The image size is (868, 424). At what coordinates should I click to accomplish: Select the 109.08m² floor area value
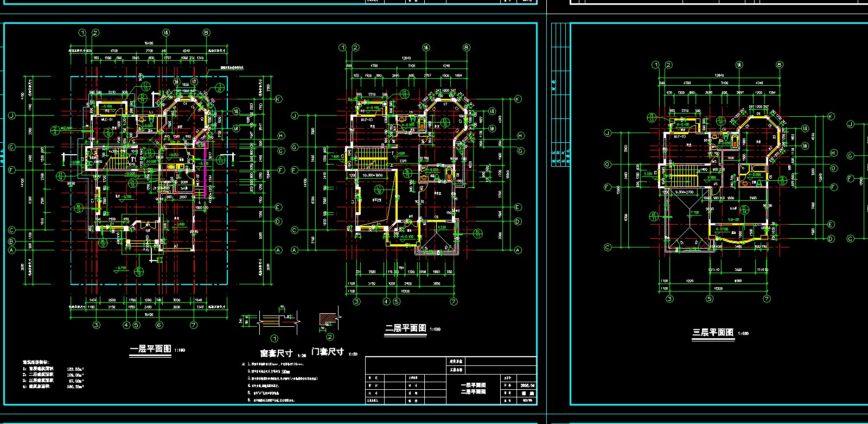point(74,375)
